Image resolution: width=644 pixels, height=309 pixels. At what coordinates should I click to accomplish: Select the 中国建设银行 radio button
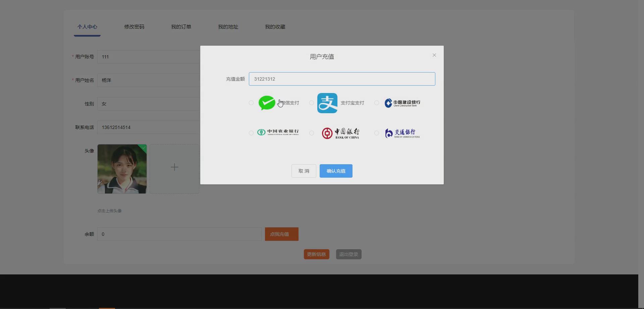(x=376, y=103)
